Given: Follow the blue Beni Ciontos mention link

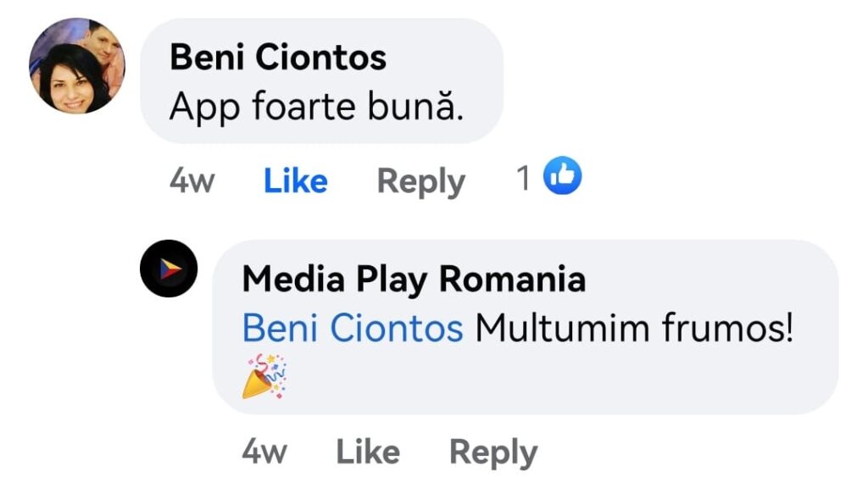Looking at the screenshot, I should (x=353, y=329).
